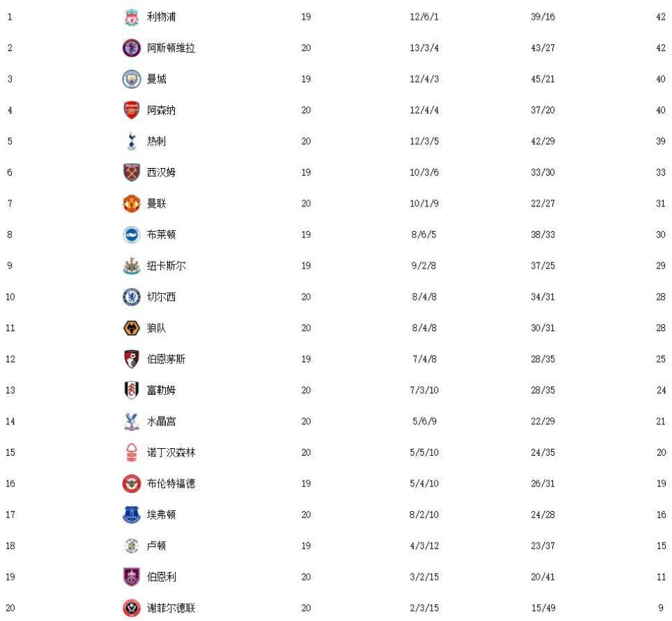Click the West Ham hammers crest

[132, 172]
